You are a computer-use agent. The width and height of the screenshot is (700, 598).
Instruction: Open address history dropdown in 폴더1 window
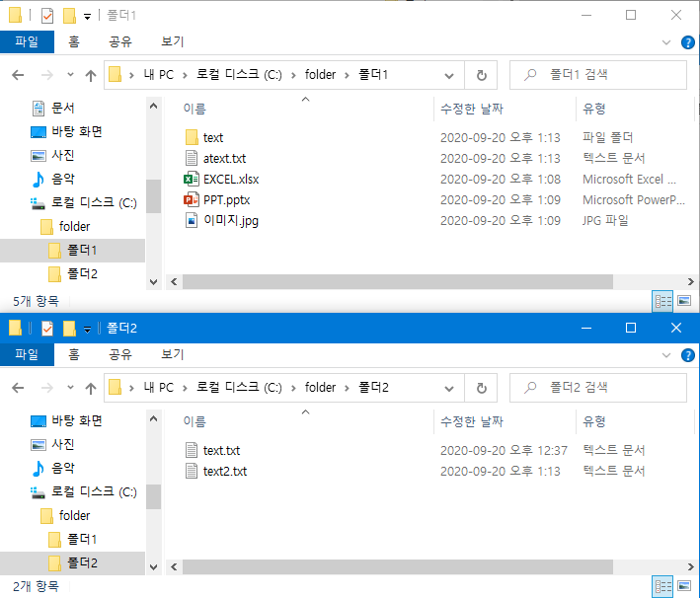[449, 75]
